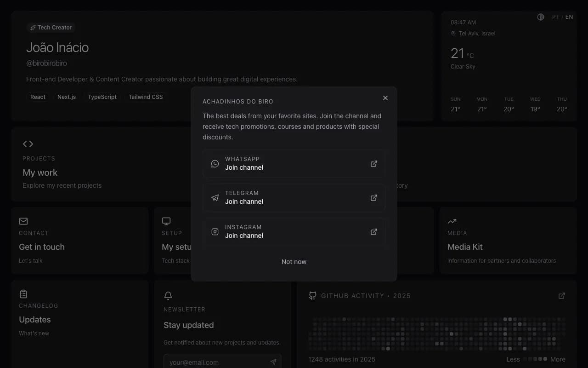Click the envelope icon on the Contact card
The image size is (588, 368).
(x=23, y=221)
